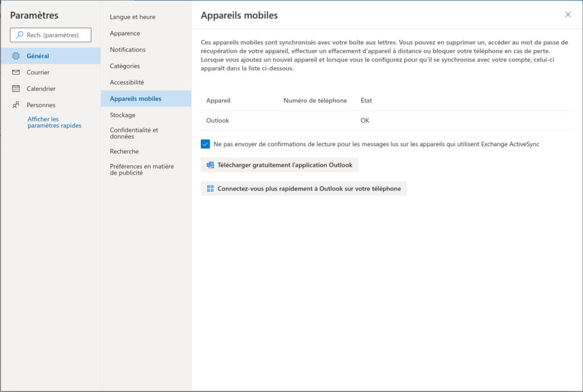The width and height of the screenshot is (583, 392).
Task: Click the Général gear icon
Action: 16,56
